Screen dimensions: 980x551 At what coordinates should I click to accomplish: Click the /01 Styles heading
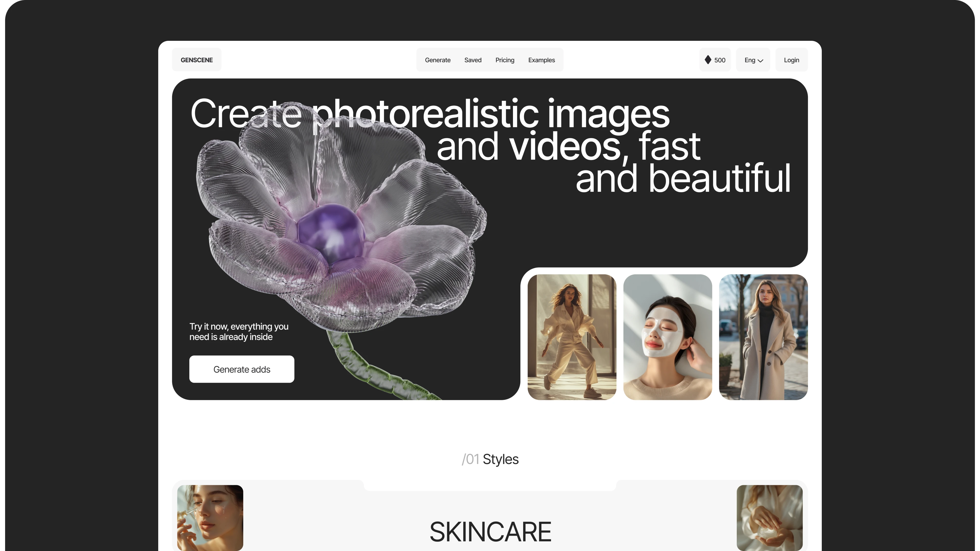490,459
